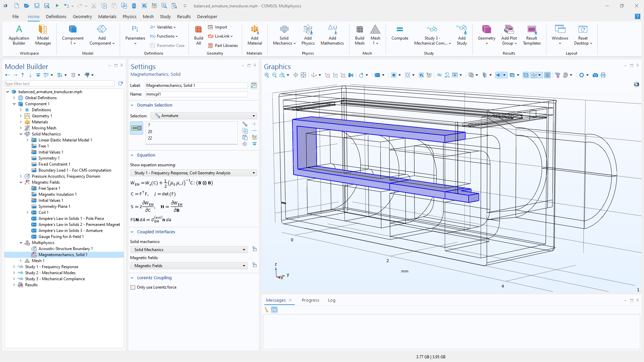Viewport: 644px width, 362px height.
Task: Click the Add Material icon
Action: click(x=254, y=35)
